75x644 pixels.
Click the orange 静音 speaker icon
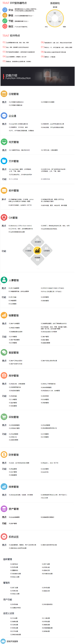point(5,15)
